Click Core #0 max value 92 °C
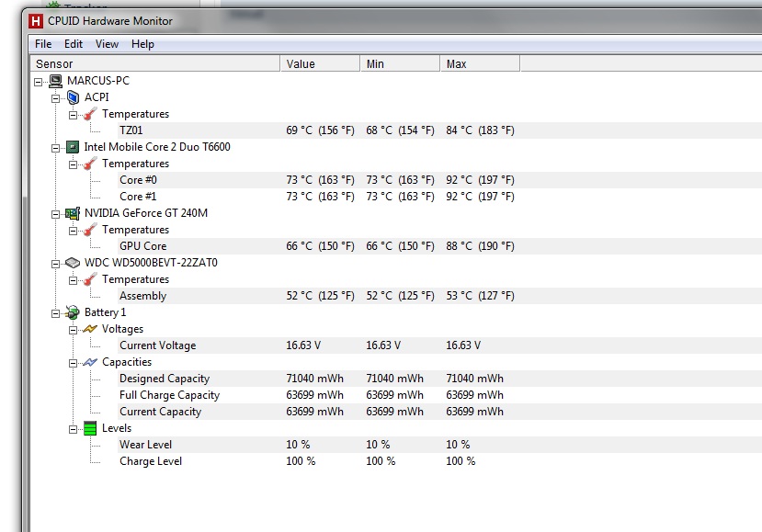 click(480, 180)
